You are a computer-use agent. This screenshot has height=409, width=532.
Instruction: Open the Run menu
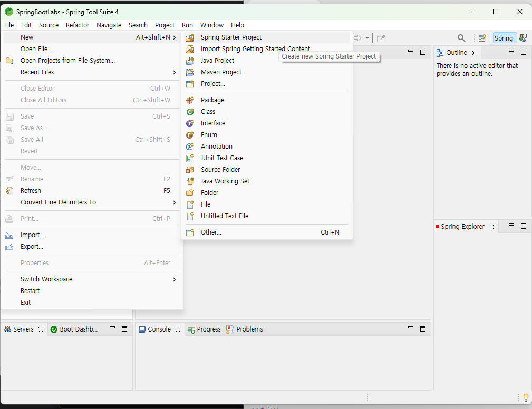click(x=187, y=25)
